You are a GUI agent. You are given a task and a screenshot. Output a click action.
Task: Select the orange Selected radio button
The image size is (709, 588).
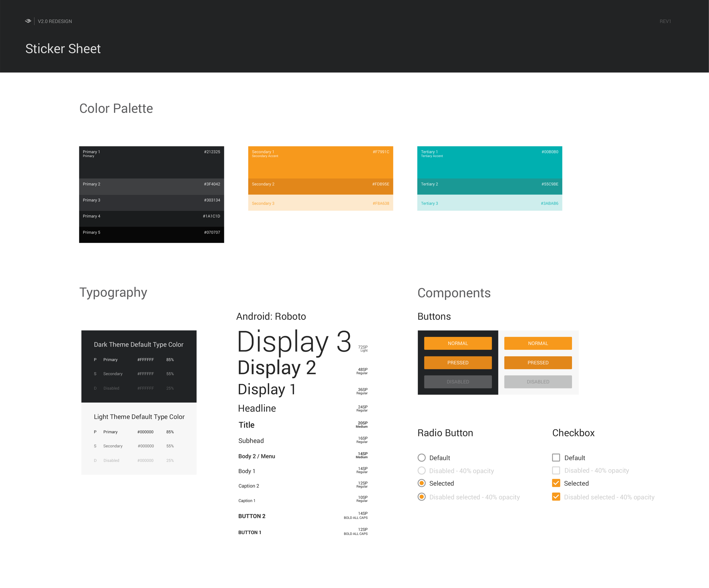421,483
